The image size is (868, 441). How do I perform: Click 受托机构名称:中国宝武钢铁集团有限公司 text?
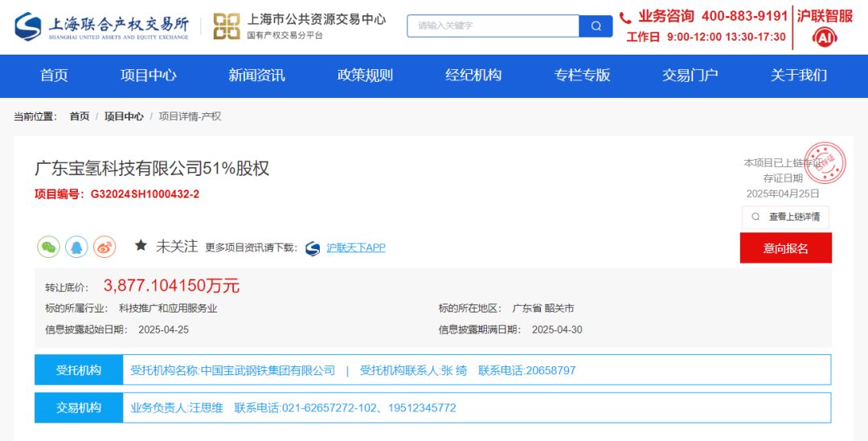pos(232,370)
